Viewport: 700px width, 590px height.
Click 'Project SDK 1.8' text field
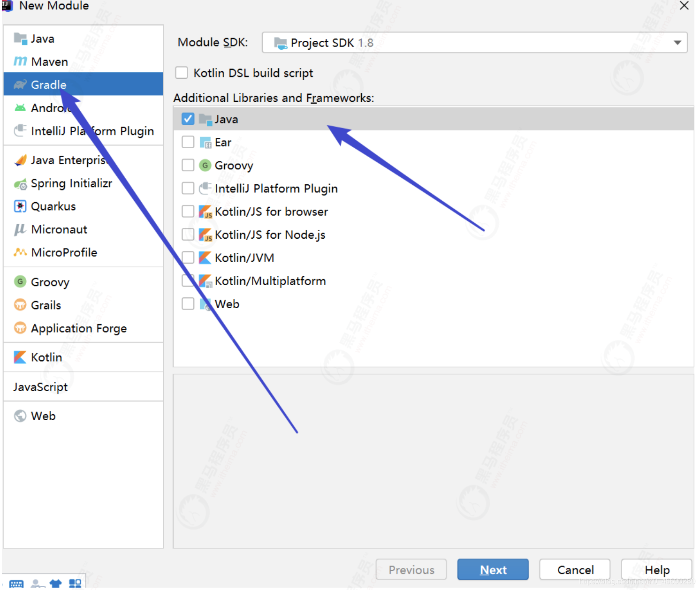pos(475,43)
